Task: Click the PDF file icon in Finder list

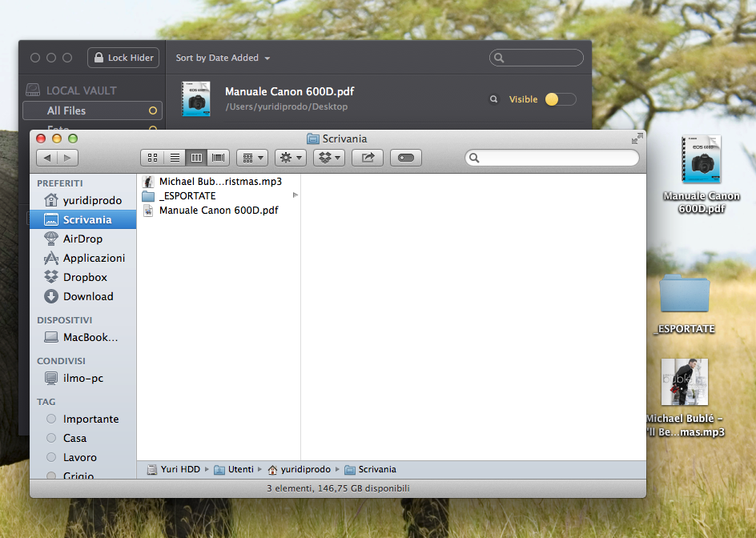Action: (x=148, y=211)
